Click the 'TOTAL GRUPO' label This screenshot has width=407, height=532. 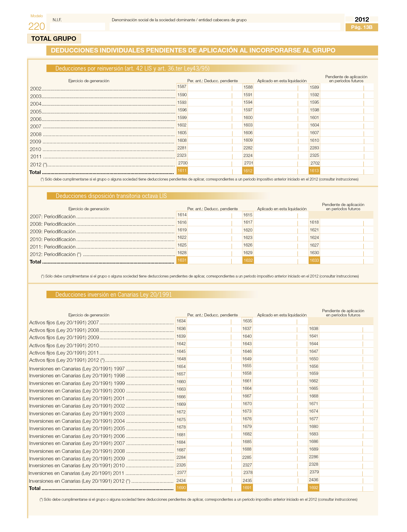[x=54, y=39]
